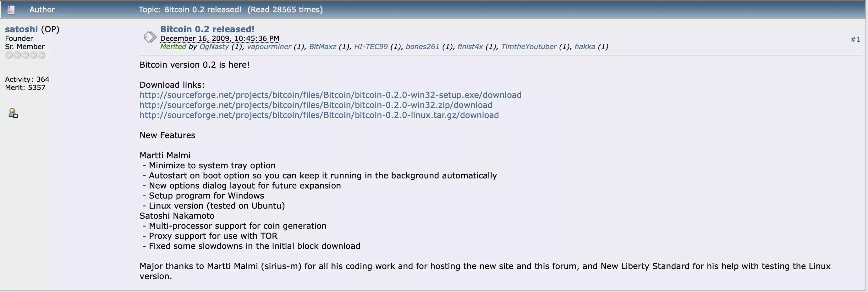Click the 'Activity: 364' text
This screenshot has width=868, height=292.
(27, 79)
